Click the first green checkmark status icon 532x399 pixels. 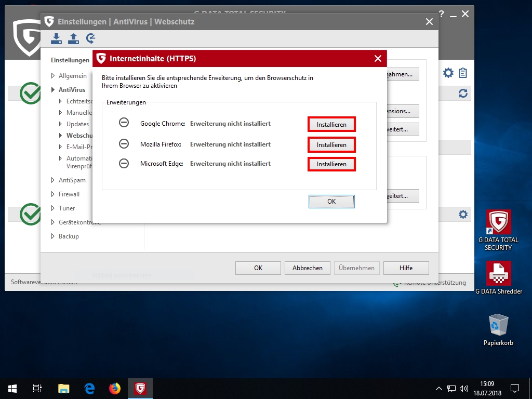(x=30, y=94)
